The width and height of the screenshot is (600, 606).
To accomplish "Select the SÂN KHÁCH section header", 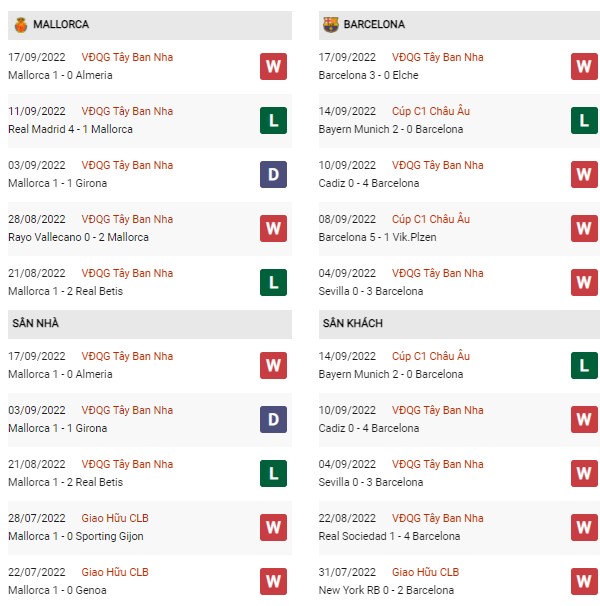I will 459,324.
